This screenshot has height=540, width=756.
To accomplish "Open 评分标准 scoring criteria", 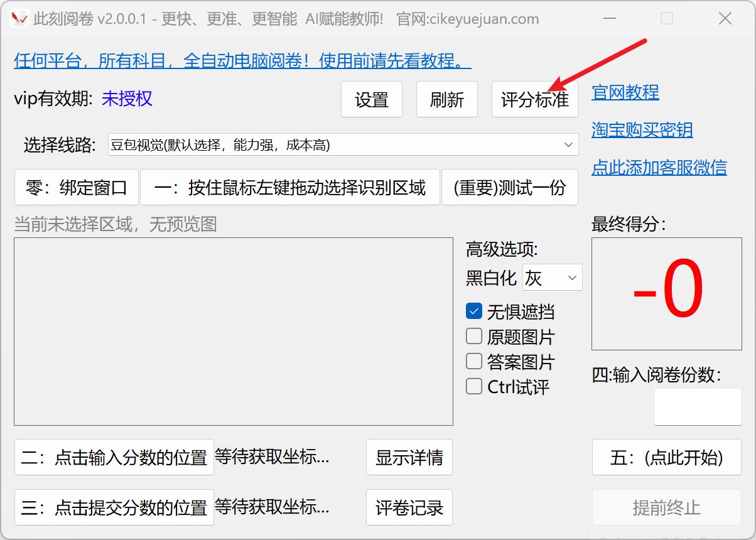I will pyautogui.click(x=534, y=100).
